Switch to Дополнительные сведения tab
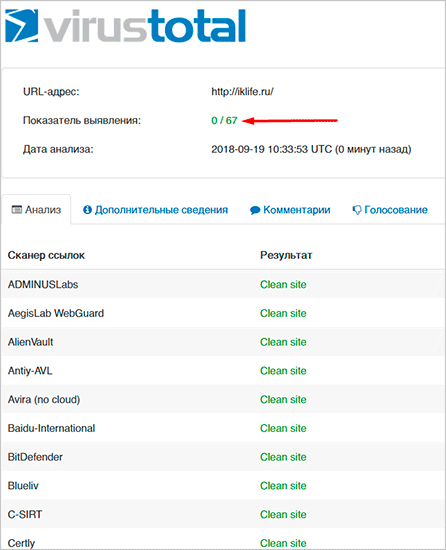Viewport: 446px width, 550px height. pos(155,210)
